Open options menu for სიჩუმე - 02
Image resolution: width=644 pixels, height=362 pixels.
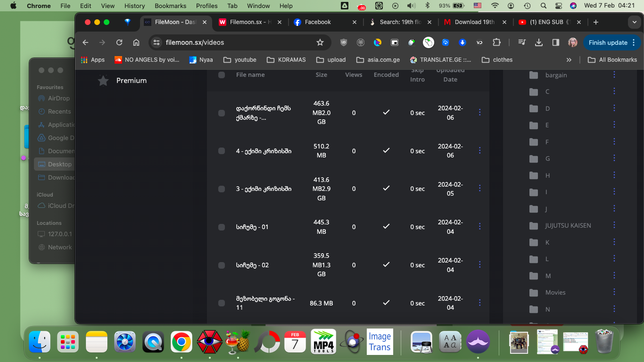click(480, 264)
